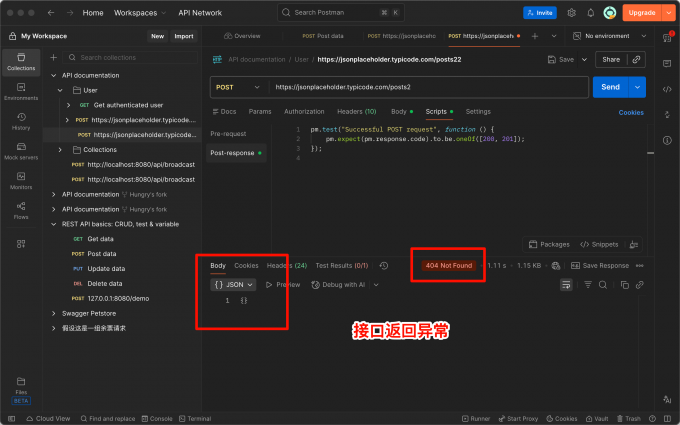Click the request URL input field
Image resolution: width=680 pixels, height=425 pixels.
428,87
